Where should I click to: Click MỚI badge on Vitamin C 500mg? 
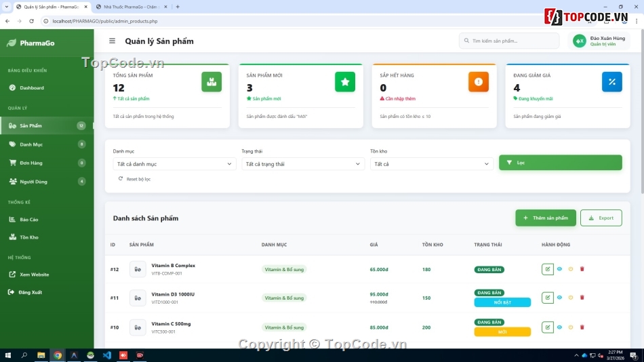point(502,331)
